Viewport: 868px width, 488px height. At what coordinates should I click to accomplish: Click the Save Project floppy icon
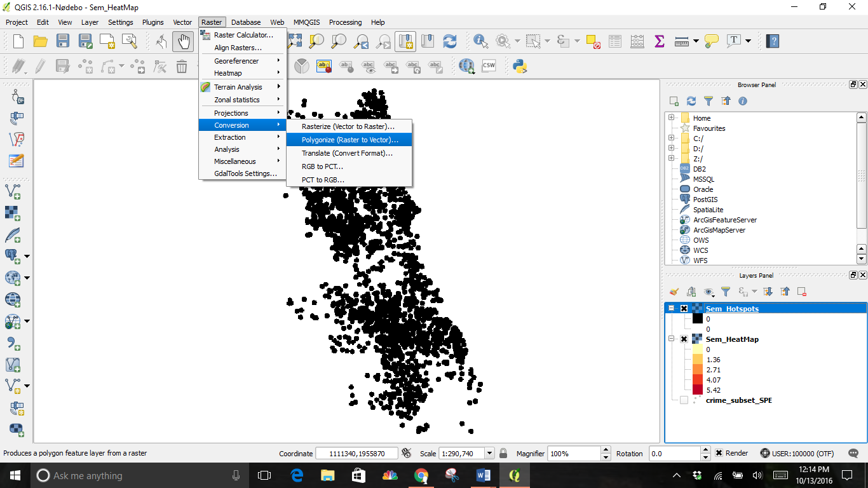(x=62, y=41)
